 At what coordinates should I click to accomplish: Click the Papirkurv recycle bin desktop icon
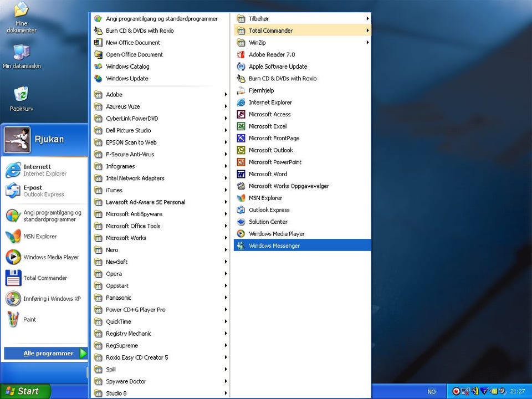22,94
